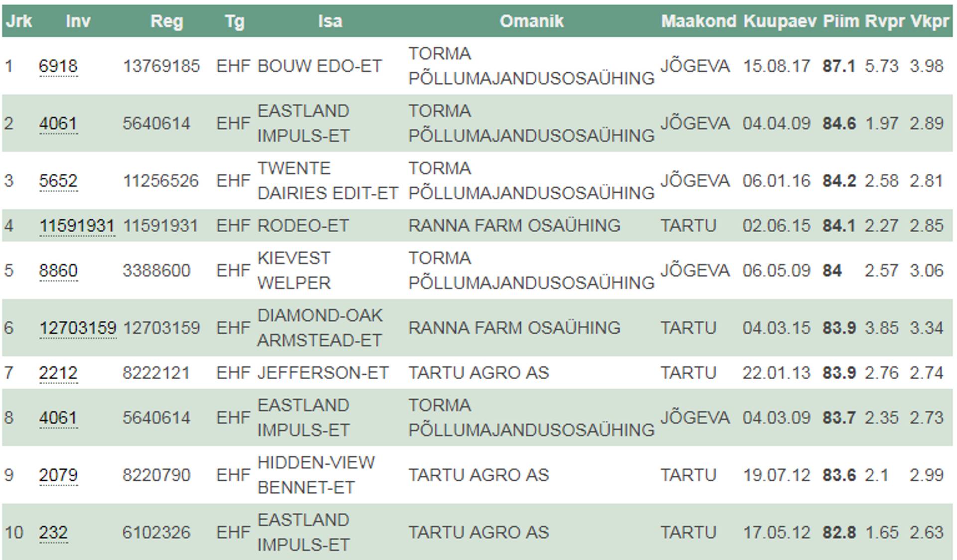Click the 4061 link in row 2
The width and height of the screenshot is (957, 560).
58,124
